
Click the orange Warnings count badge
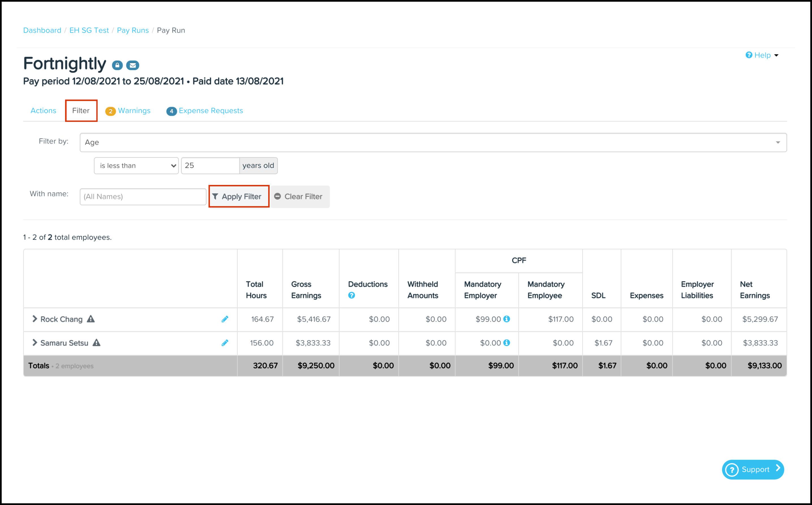110,111
